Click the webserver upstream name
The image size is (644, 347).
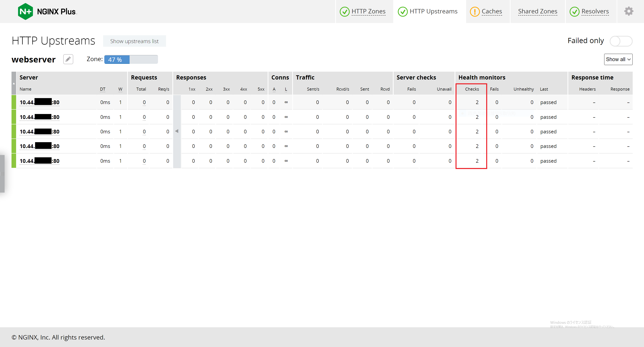tap(34, 59)
